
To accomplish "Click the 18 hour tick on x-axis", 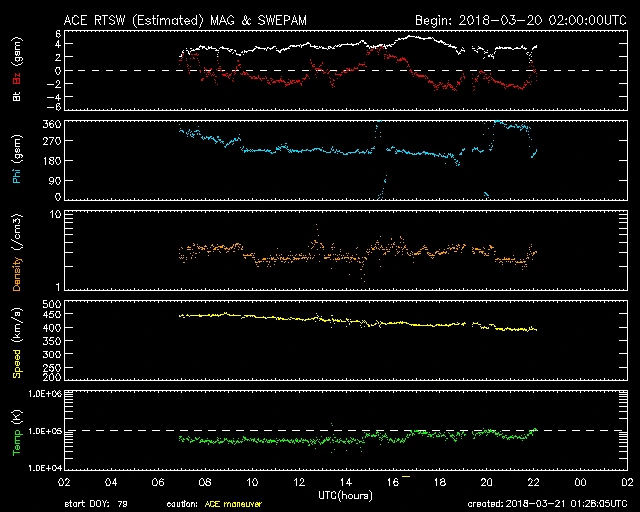I will (438, 481).
